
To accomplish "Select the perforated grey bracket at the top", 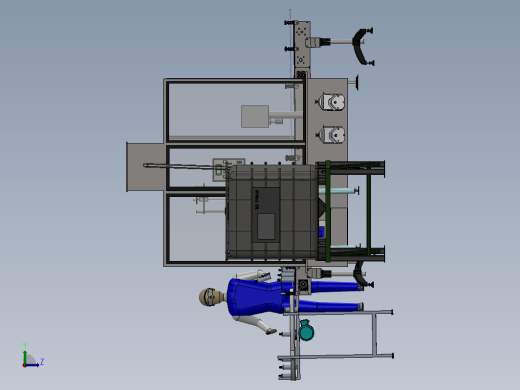I will 302,44.
